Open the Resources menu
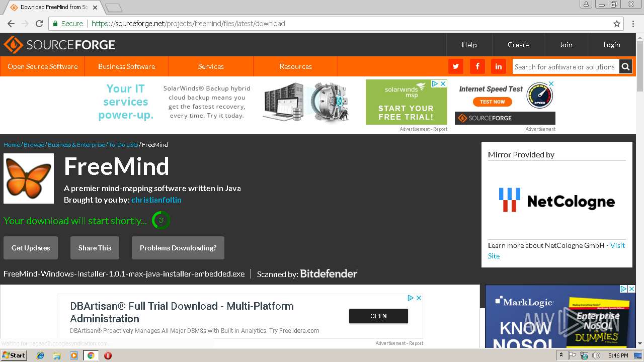This screenshot has width=644, height=362. [295, 66]
